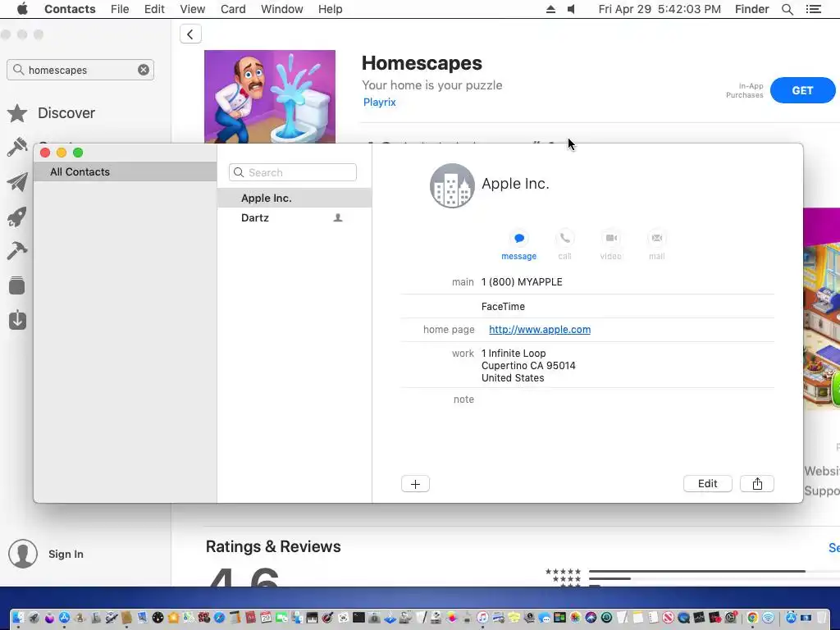Click the Discover star icon in App Store
This screenshot has height=630, width=840.
(x=17, y=113)
